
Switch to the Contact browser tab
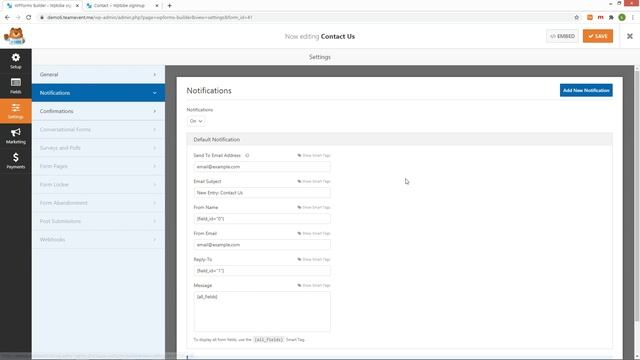(122, 6)
